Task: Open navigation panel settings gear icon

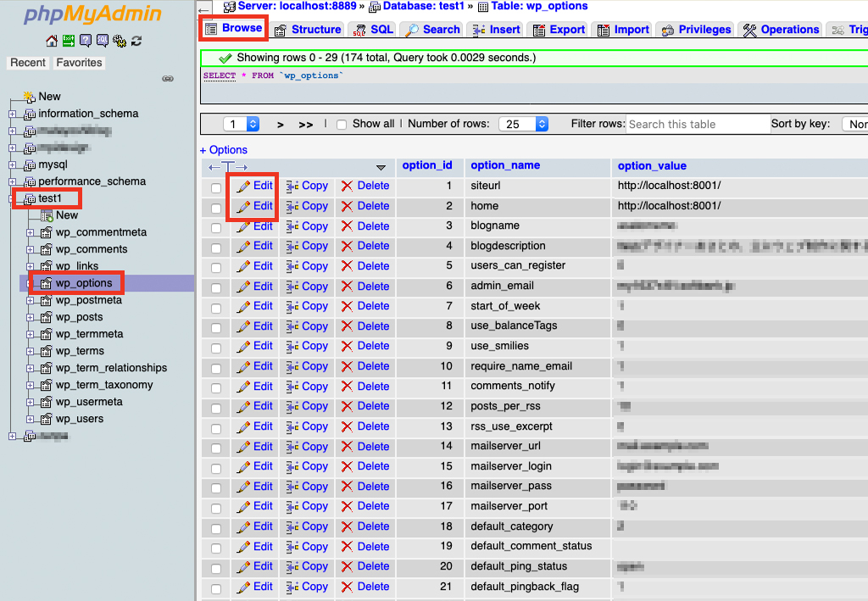Action: pos(119,41)
